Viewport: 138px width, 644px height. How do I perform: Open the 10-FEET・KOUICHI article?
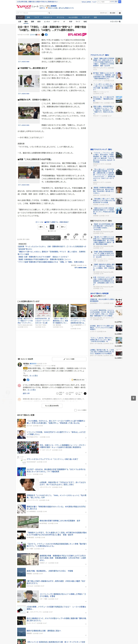56,471
